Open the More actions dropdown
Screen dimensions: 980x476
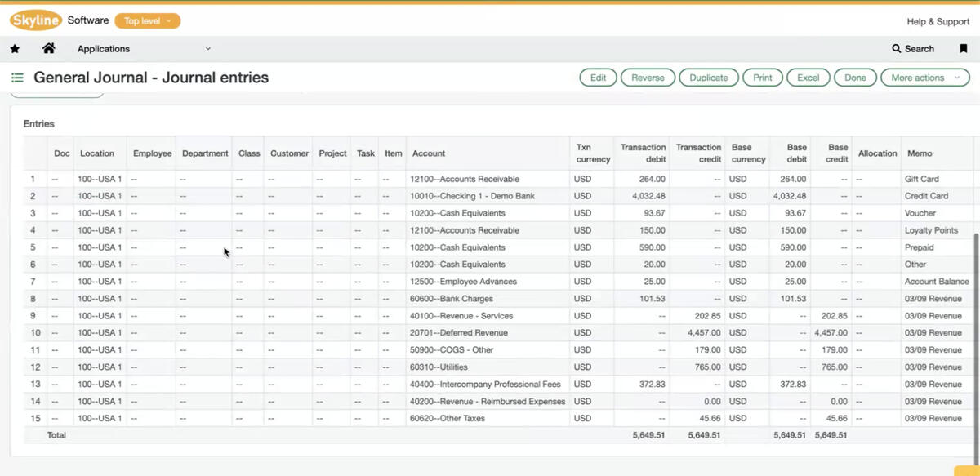pyautogui.click(x=924, y=77)
